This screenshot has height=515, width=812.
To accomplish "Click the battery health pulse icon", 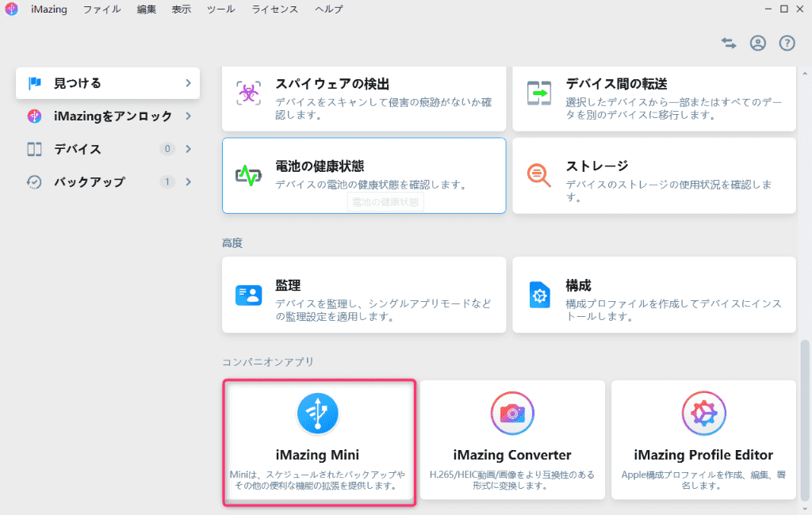I will [248, 175].
